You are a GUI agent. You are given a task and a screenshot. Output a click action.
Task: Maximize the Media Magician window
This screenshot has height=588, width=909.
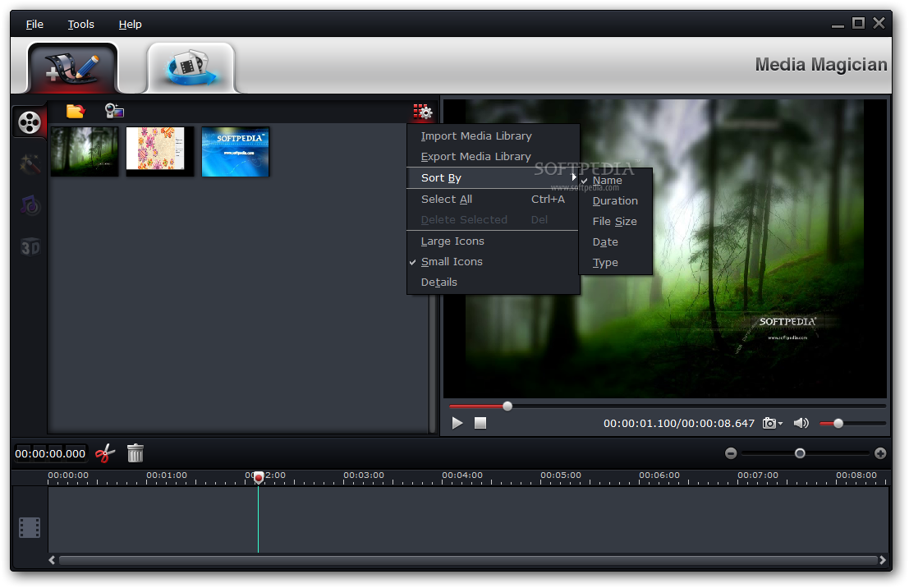859,23
